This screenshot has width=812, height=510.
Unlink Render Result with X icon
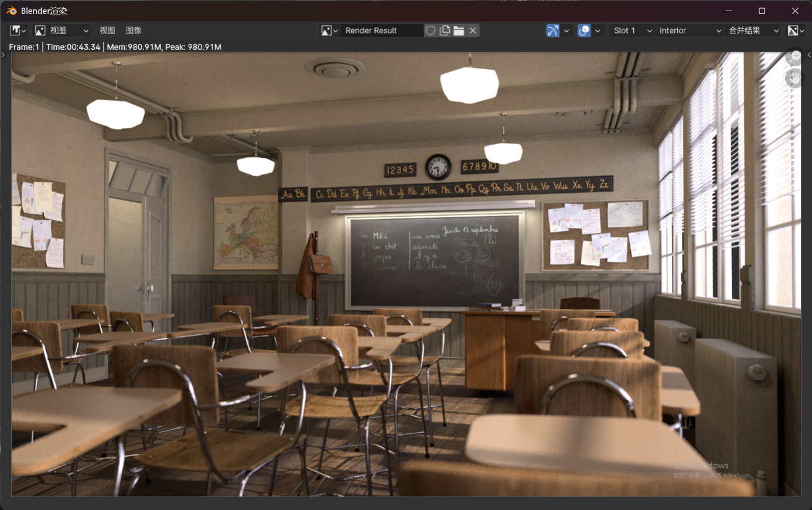473,30
